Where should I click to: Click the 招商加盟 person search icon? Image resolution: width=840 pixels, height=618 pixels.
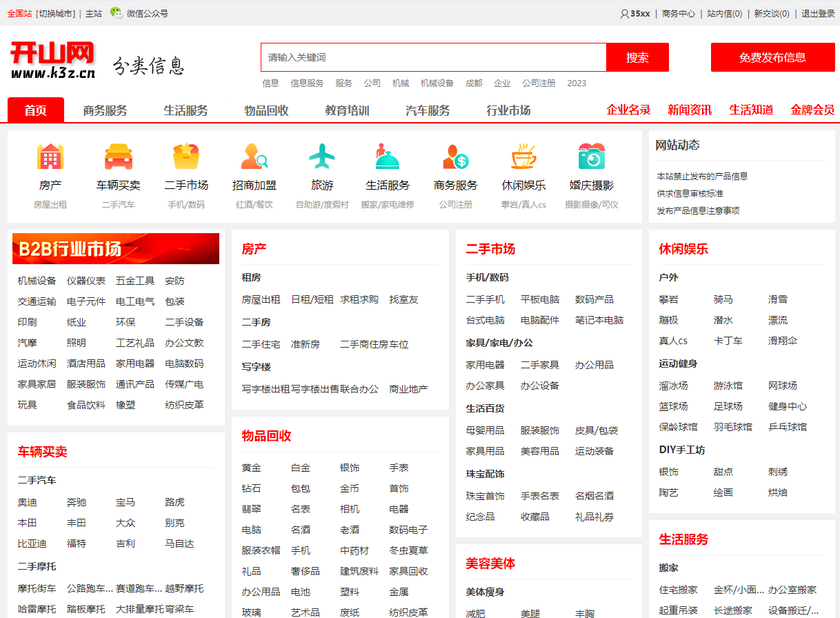pos(254,157)
